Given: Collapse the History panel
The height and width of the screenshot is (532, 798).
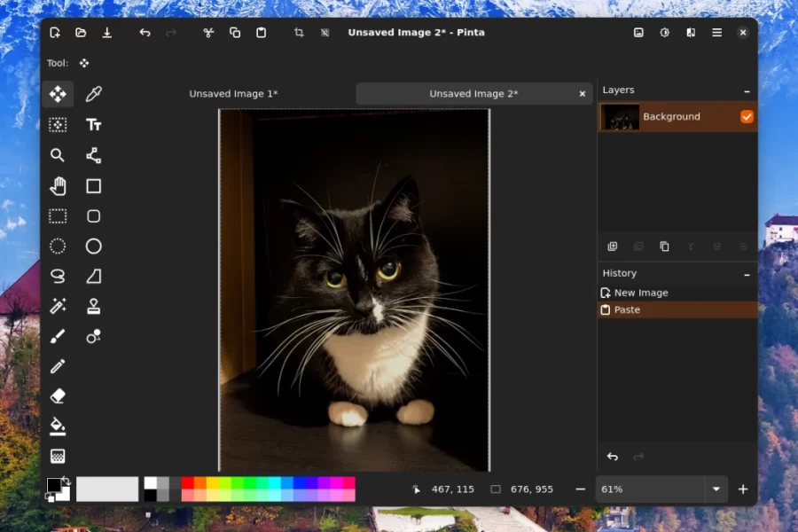Looking at the screenshot, I should tap(747, 274).
